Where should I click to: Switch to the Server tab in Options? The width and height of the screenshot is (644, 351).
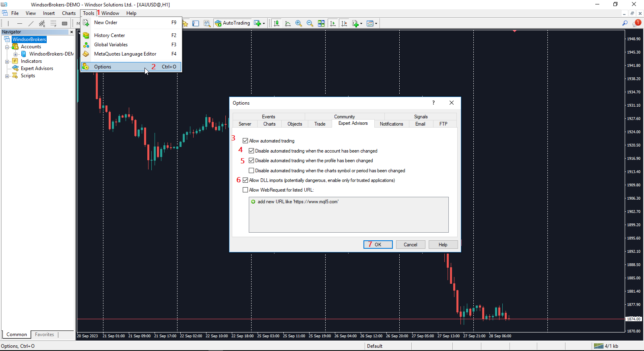[x=245, y=124]
